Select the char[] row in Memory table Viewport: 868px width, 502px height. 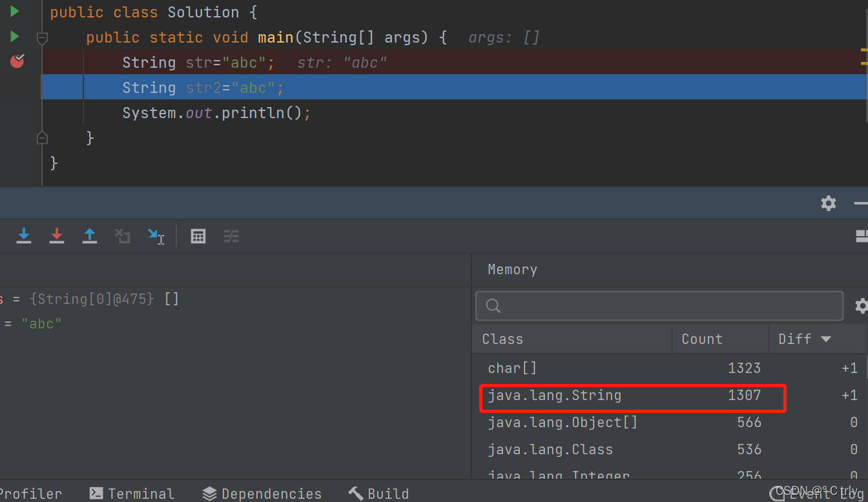668,368
